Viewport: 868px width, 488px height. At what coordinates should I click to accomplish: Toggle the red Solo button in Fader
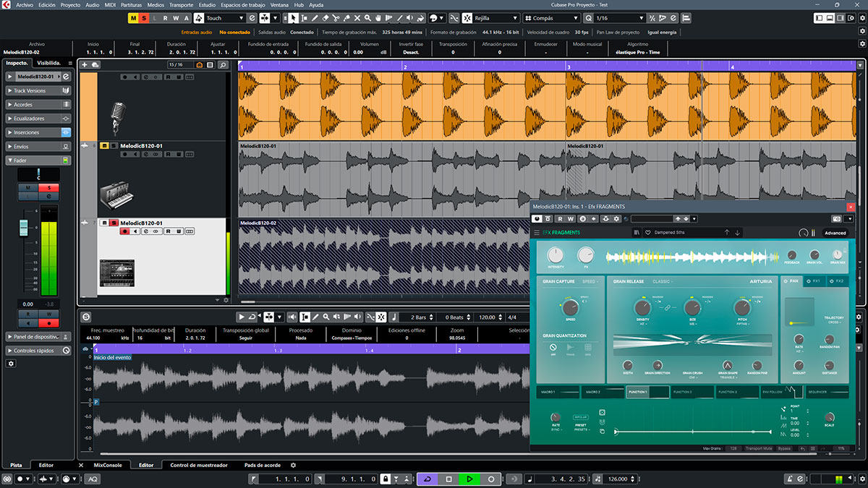click(x=49, y=187)
